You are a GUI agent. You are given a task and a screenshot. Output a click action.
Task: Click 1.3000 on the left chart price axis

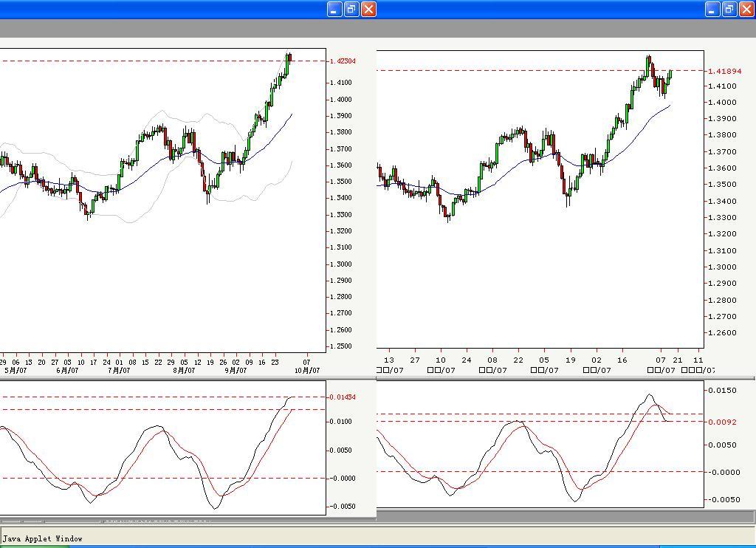pyautogui.click(x=341, y=264)
